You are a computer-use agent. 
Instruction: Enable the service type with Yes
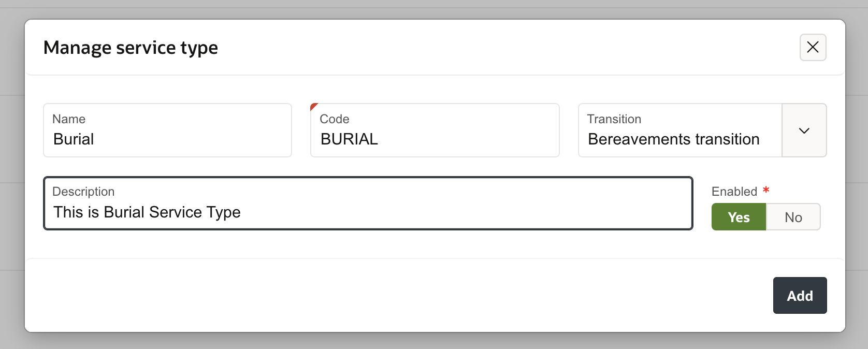tap(739, 217)
